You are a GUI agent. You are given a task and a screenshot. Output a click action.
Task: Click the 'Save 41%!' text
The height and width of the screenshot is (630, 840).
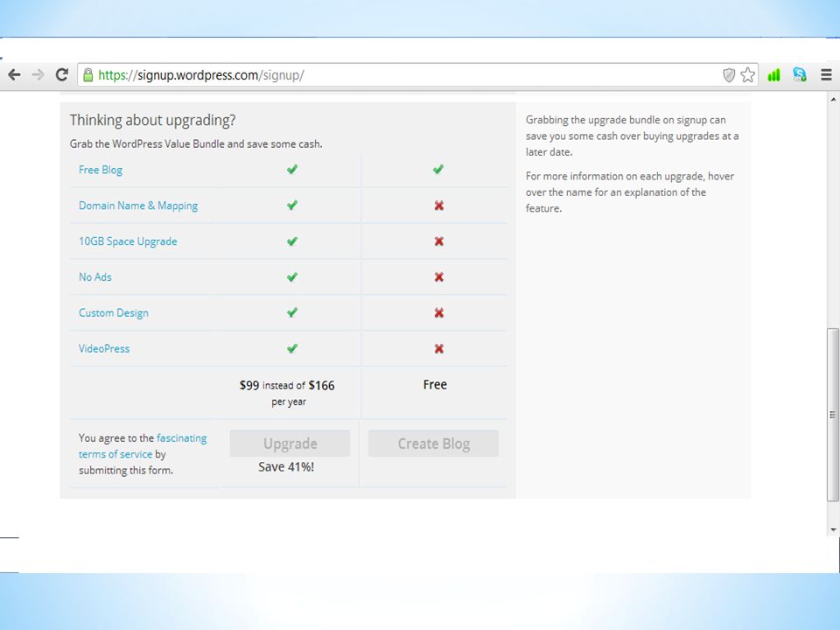286,467
